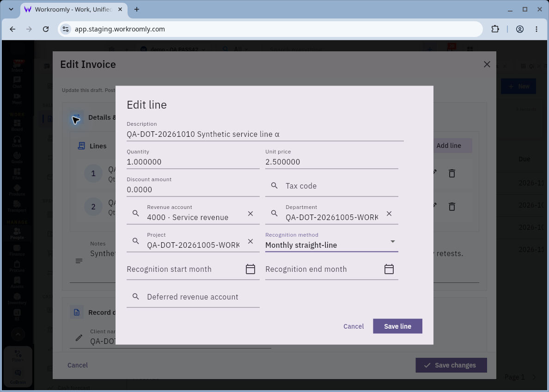Open the Recognition method dropdown

331,241
